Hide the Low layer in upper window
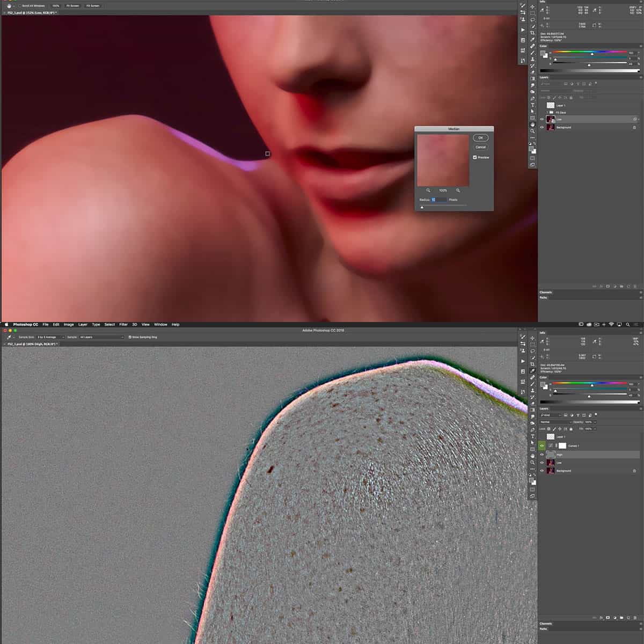The height and width of the screenshot is (644, 644). 542,119
